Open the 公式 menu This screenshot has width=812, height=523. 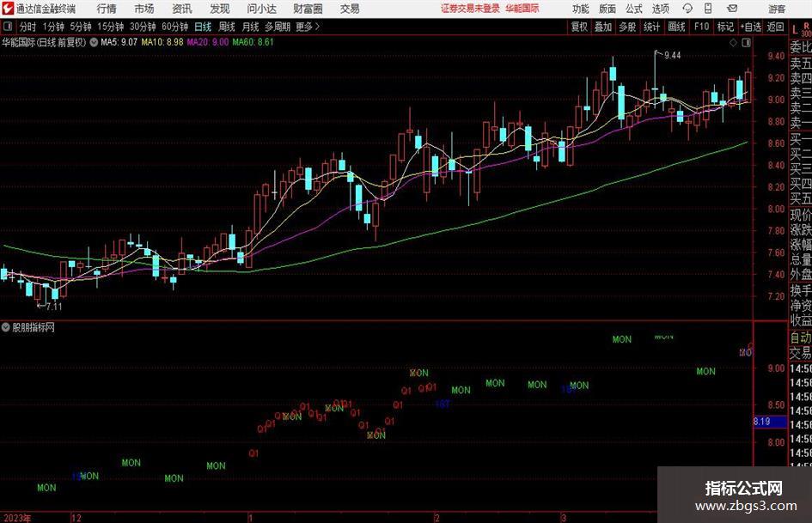pyautogui.click(x=634, y=9)
